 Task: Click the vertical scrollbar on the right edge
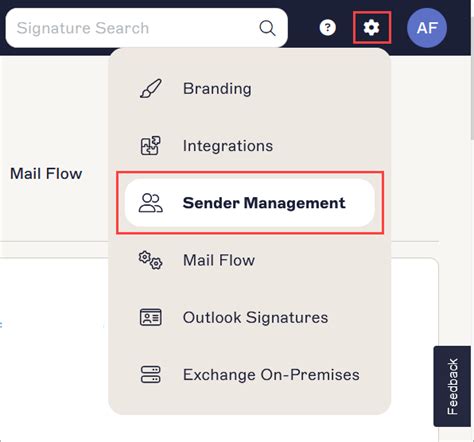tap(472, 99)
